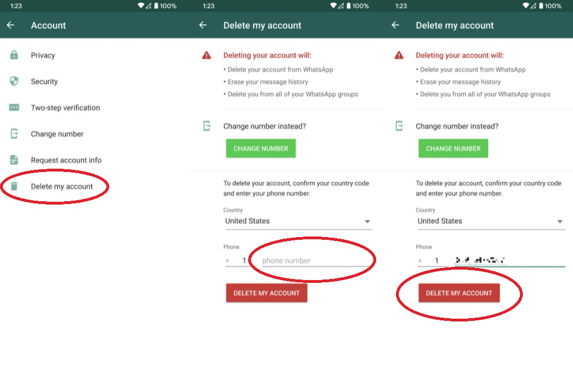573x392 pixels.
Task: Click red DELETE MY ACCOUNT button in middle screen
Action: coord(266,293)
